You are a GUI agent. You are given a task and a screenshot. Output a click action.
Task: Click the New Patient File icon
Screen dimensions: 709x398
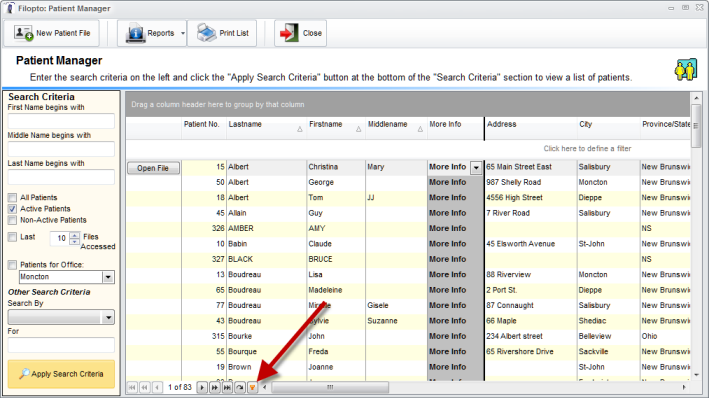24,33
